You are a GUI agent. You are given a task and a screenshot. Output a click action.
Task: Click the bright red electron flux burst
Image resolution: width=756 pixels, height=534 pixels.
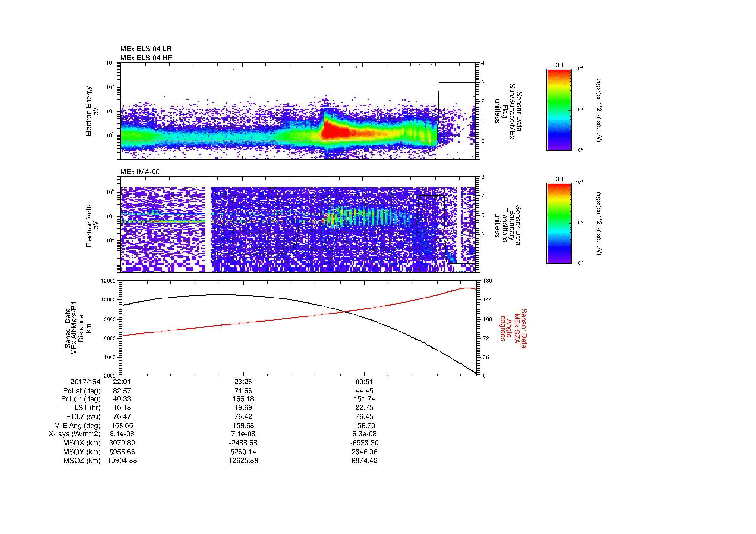click(x=336, y=131)
